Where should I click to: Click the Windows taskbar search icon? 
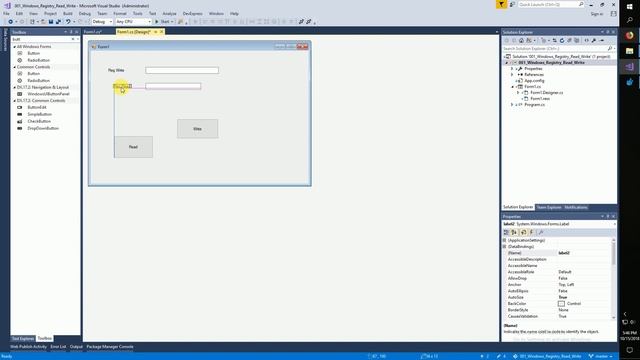click(x=629, y=20)
